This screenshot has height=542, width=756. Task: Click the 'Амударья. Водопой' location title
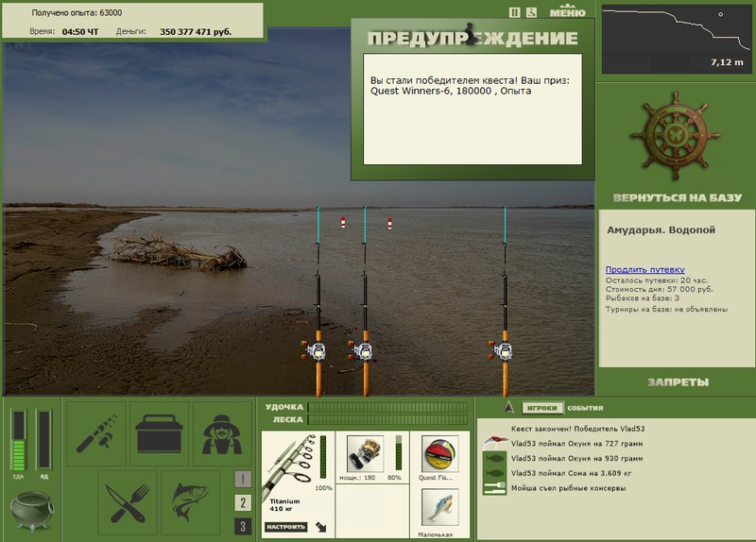tap(661, 229)
